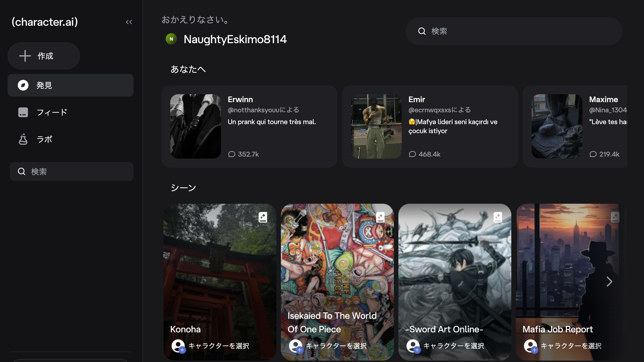Click the sparkle book icon on Konoha
Viewport: 644px width, 362px height.
pos(263,217)
